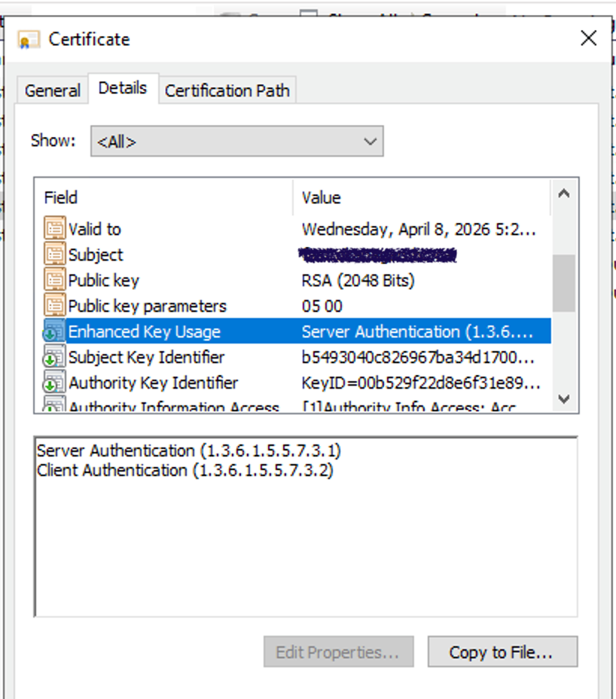Click the Public key parameters icon
The height and width of the screenshot is (699, 616).
pos(54,306)
